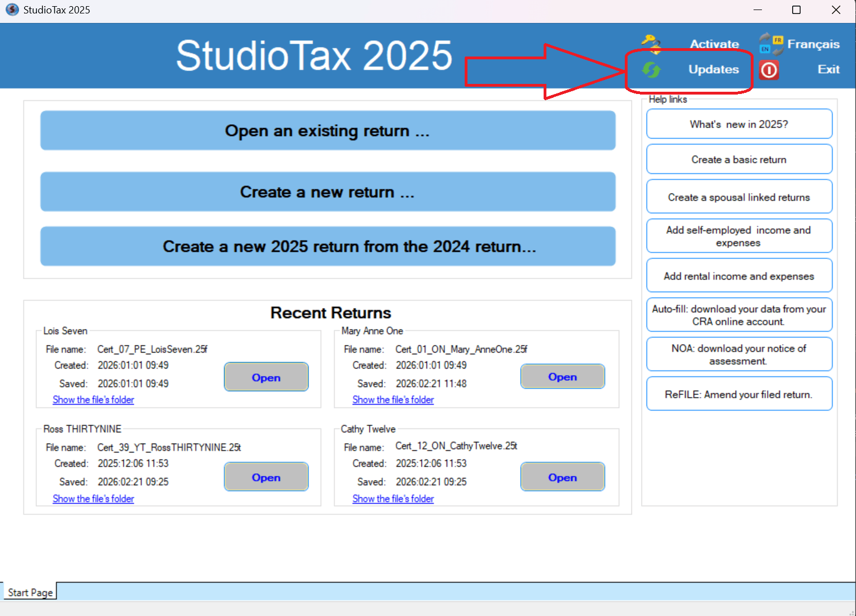Viewport: 856px width, 616px height.
Task: Select Add self-employed income and expenses
Action: tap(739, 236)
